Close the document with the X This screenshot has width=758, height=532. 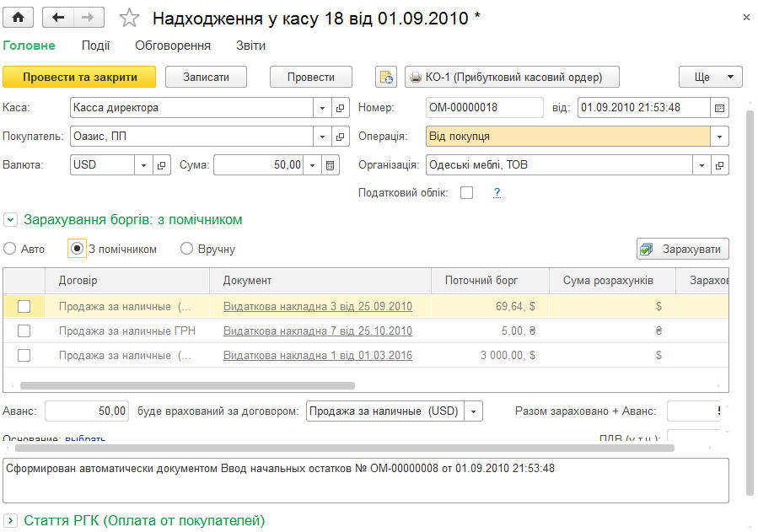click(746, 18)
